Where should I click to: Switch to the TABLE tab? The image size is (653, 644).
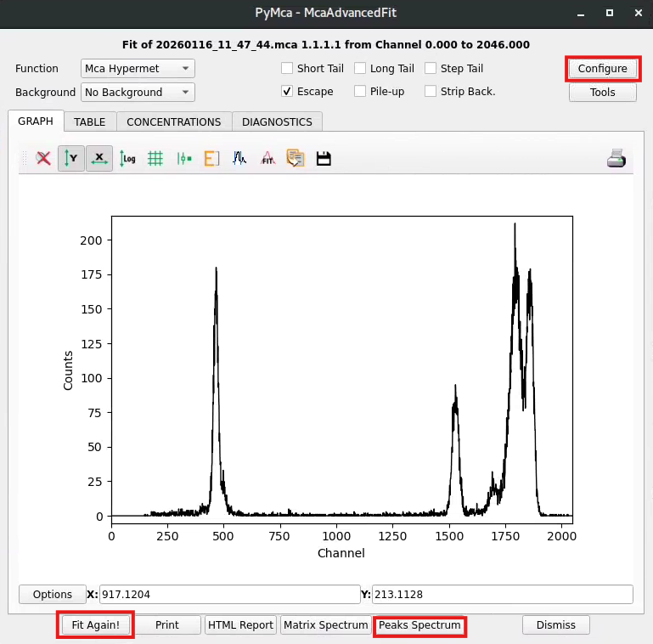coord(90,121)
